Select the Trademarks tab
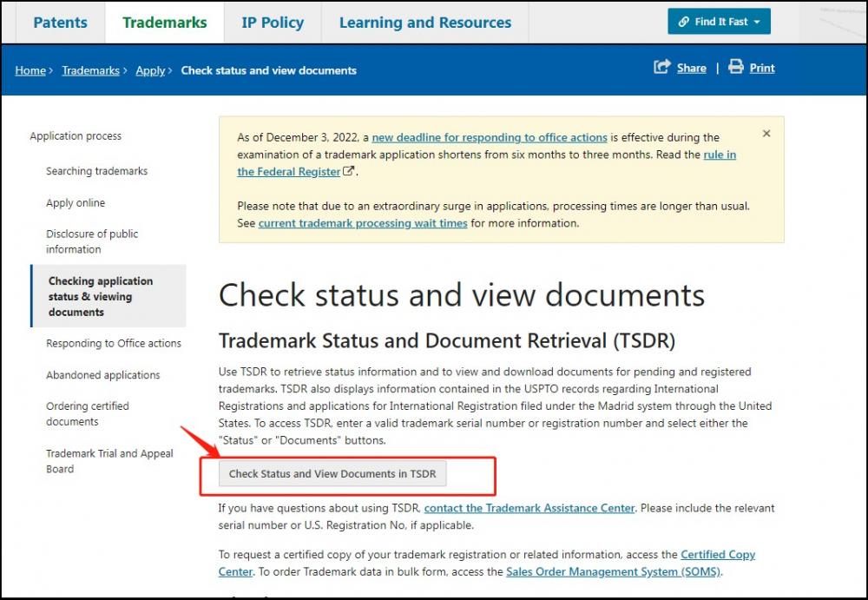868x600 pixels. [164, 23]
